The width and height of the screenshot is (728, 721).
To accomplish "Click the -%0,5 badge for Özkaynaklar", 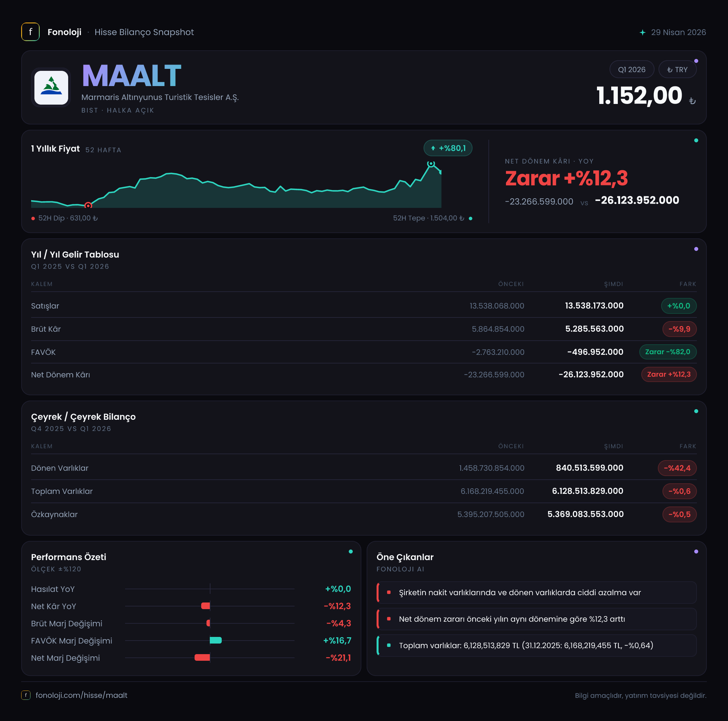I will 679,514.
